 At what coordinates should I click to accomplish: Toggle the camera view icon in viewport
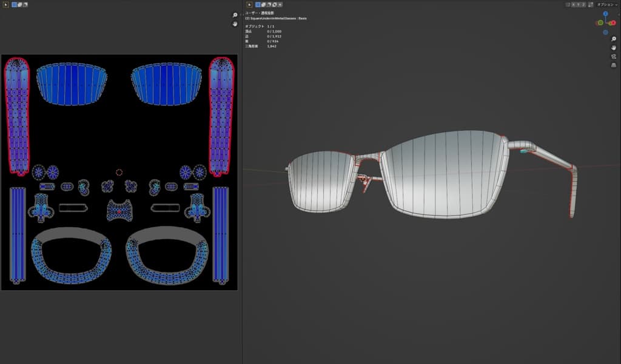(x=613, y=56)
